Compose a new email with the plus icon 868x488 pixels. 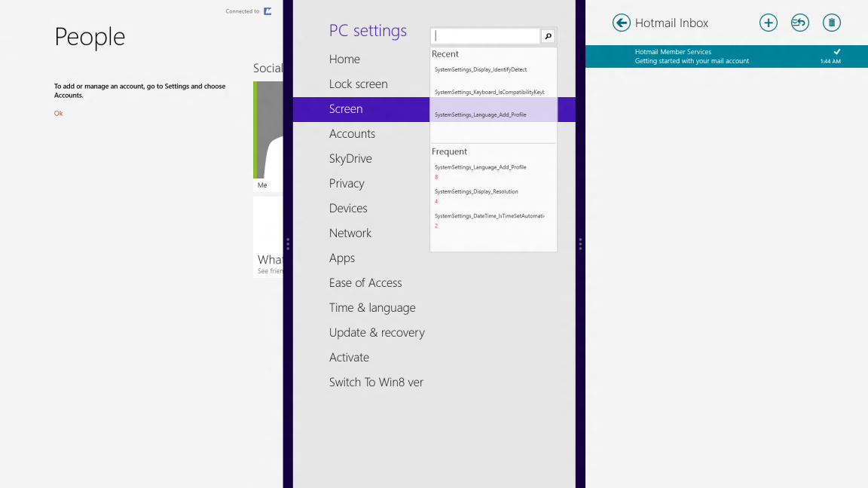coord(769,23)
